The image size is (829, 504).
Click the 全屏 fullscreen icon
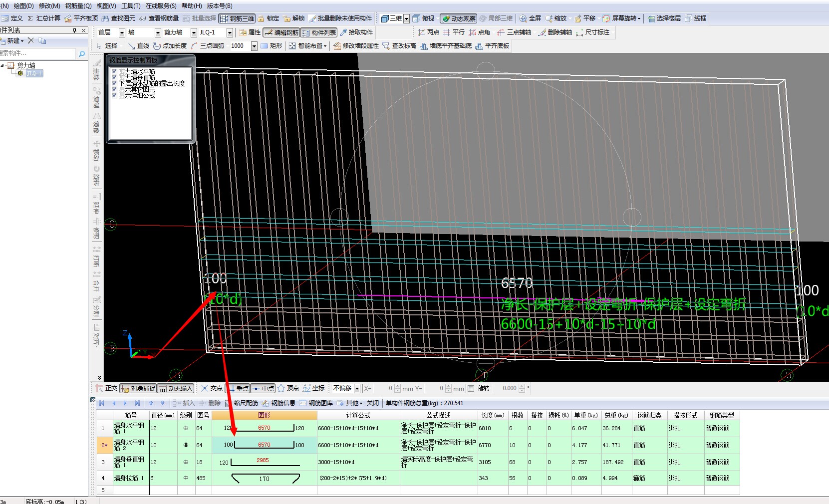point(523,18)
